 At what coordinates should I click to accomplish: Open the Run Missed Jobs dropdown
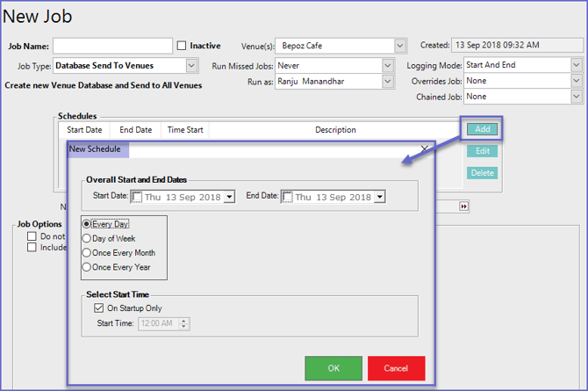[388, 66]
